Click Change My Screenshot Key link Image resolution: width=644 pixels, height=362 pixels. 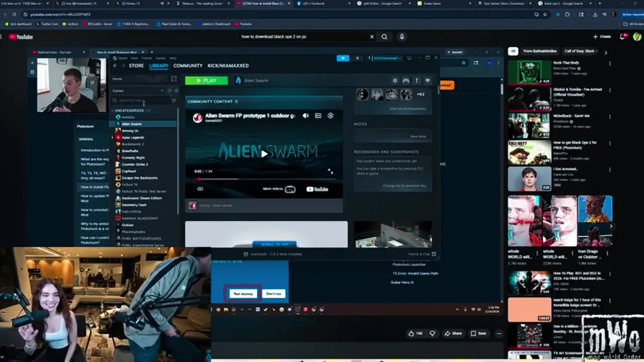click(x=405, y=186)
